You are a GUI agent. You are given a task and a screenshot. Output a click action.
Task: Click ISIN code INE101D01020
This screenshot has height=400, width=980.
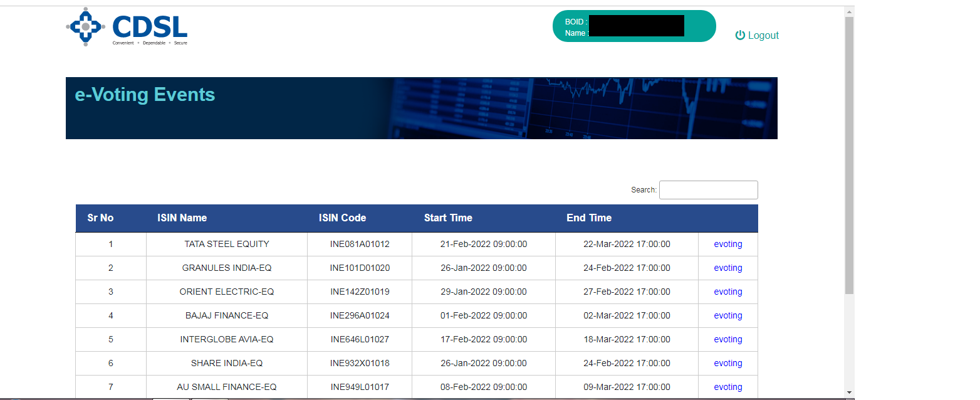(x=360, y=268)
